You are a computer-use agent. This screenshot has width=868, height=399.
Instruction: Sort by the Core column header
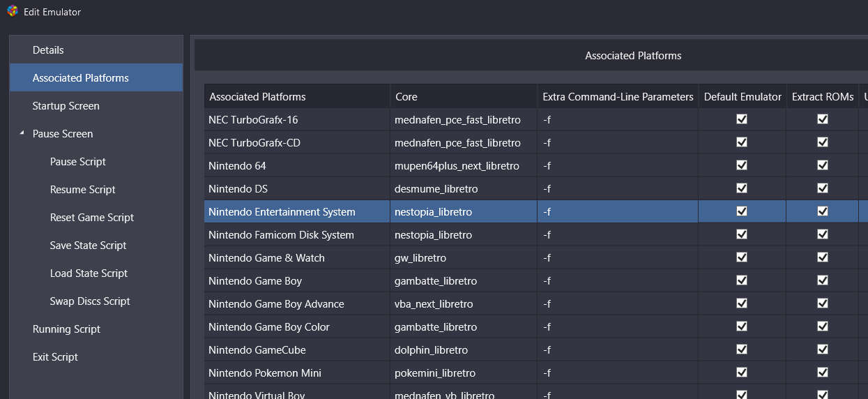[464, 96]
